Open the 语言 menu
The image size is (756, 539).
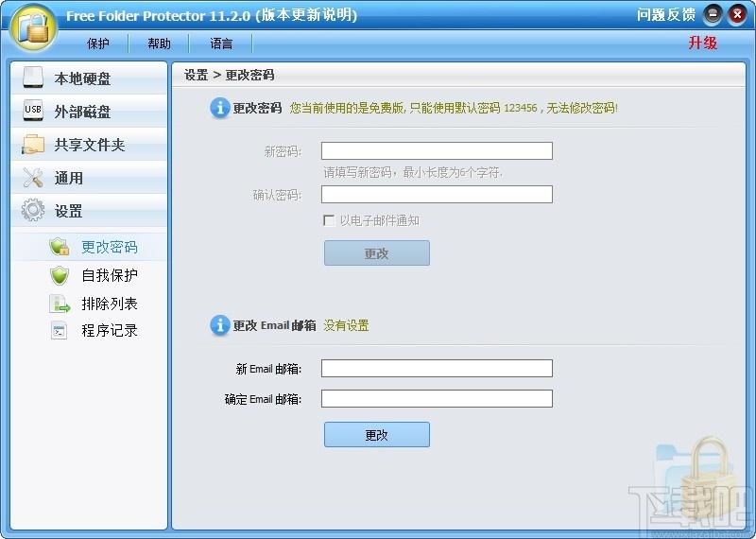221,43
